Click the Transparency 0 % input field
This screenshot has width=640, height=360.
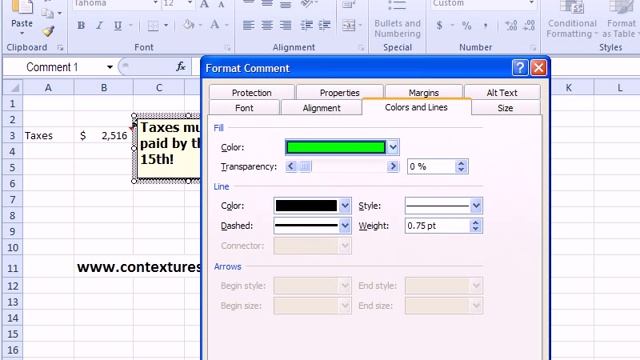click(x=431, y=167)
